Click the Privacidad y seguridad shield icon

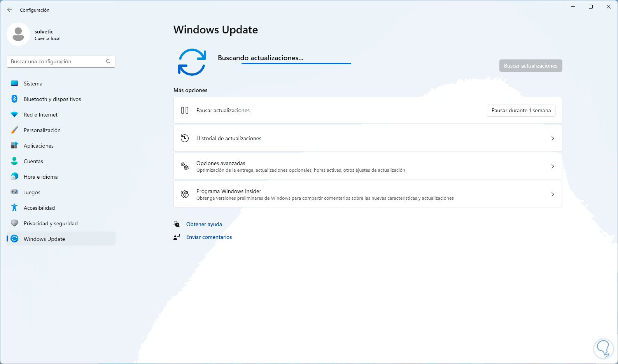point(14,223)
